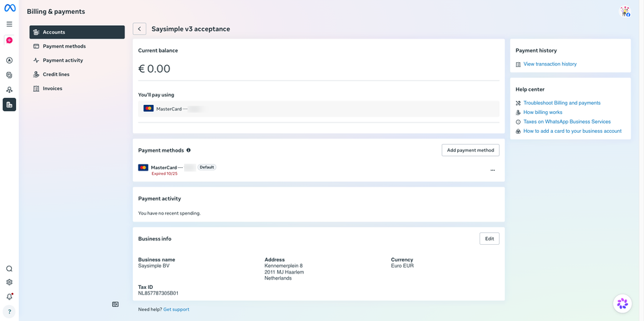
Task: Open Troubleshoot Billing and payments link
Action: 561,103
